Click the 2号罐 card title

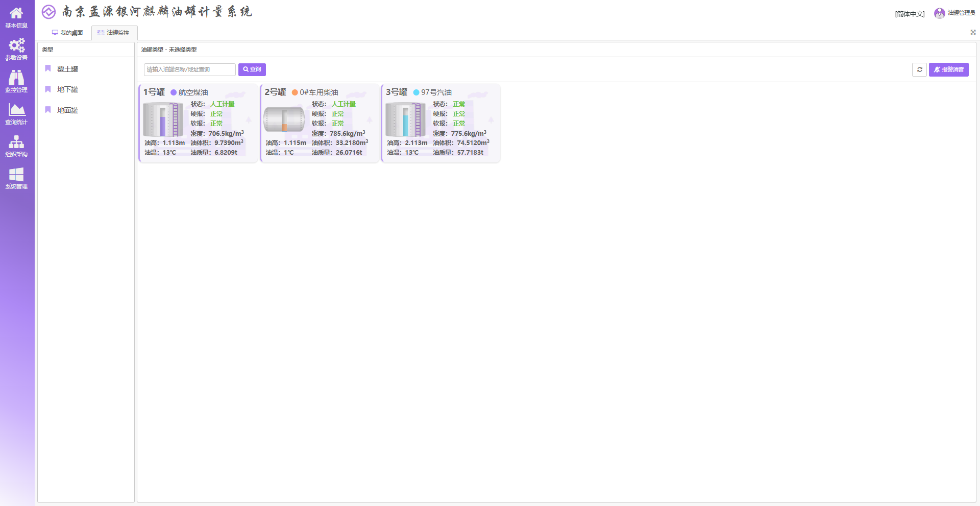[x=275, y=92]
